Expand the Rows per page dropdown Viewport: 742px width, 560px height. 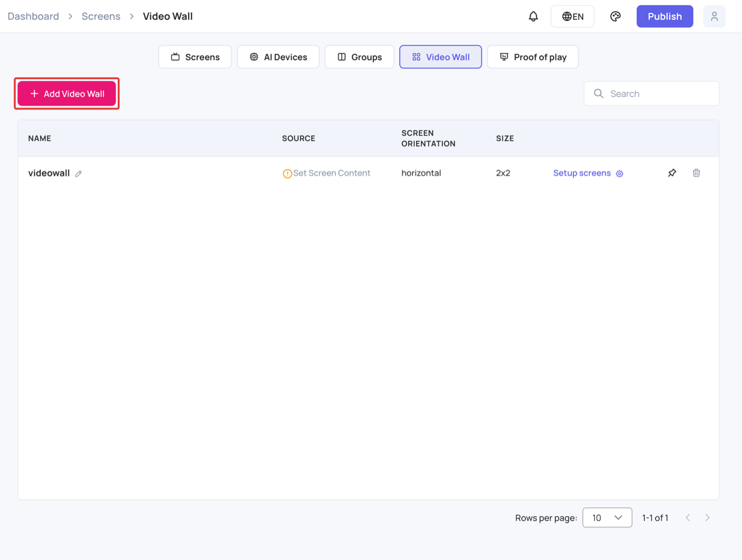(607, 517)
